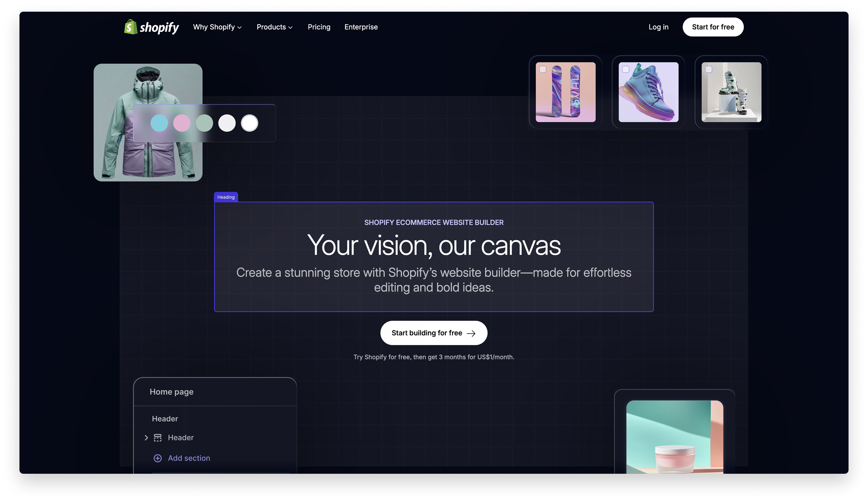Select the sage green color swatch
This screenshot has height=501, width=868.
(x=204, y=123)
